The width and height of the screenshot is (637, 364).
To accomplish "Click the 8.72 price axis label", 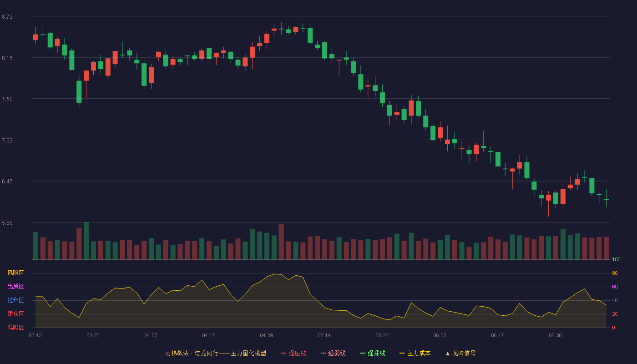I will pos(7,17).
